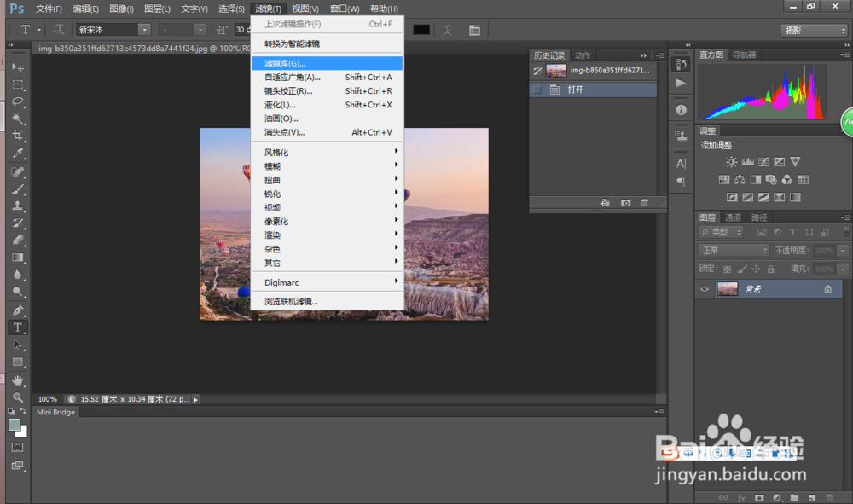Select the Eyedropper tool
The height and width of the screenshot is (504, 853).
pos(17,153)
